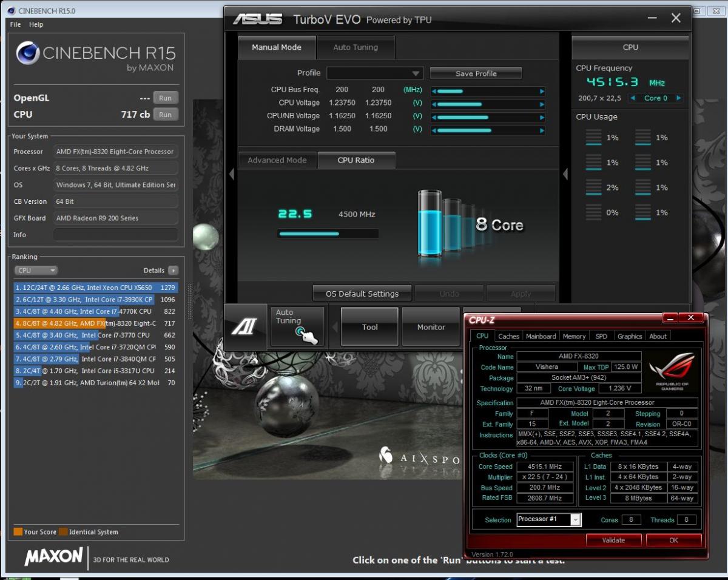Viewport: 728px width, 580px height.
Task: Click the arrow on TurboV's left edge
Action: point(231,175)
